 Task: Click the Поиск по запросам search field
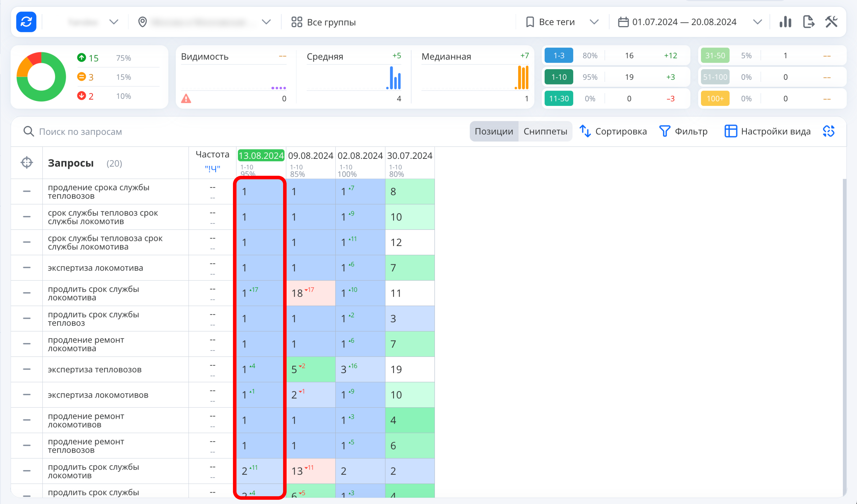[x=80, y=132]
